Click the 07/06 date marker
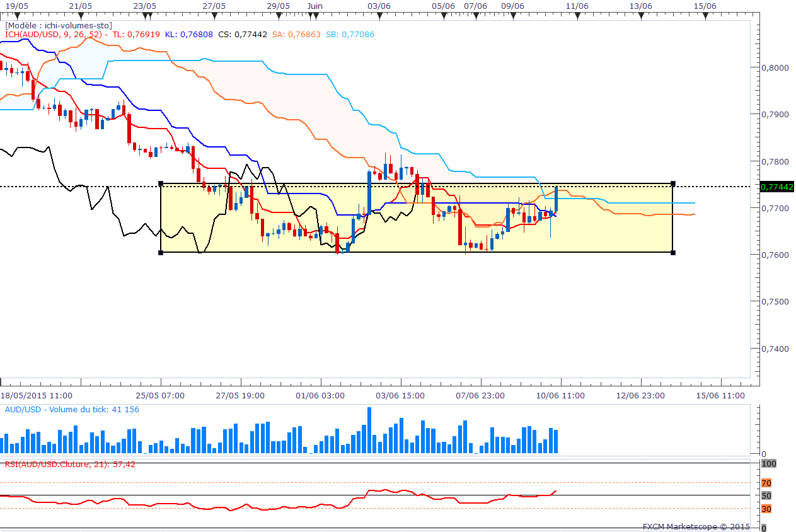Screen dimensions: 796x532 pyautogui.click(x=476, y=5)
